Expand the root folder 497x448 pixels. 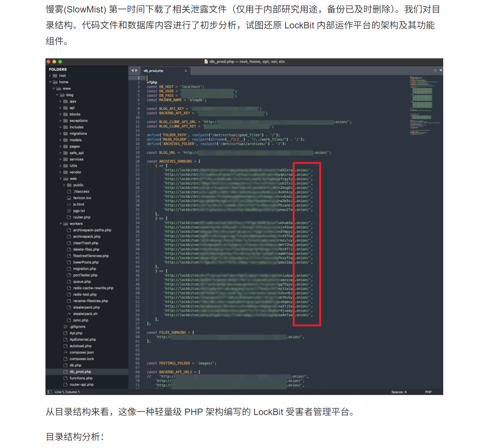[50, 76]
